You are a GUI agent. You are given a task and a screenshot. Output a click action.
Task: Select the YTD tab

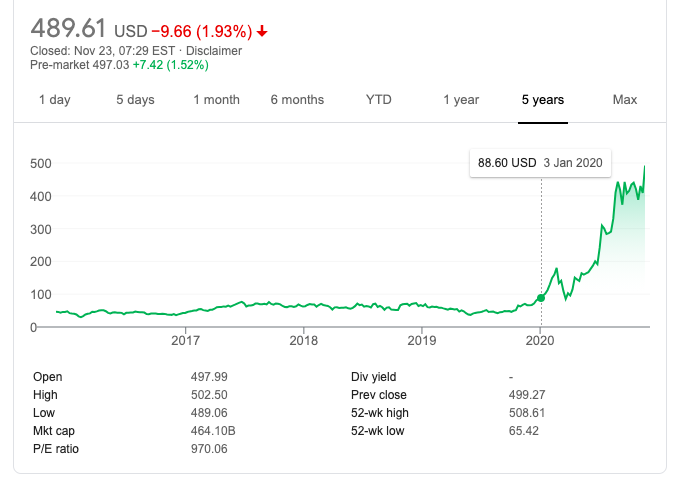[x=379, y=100]
